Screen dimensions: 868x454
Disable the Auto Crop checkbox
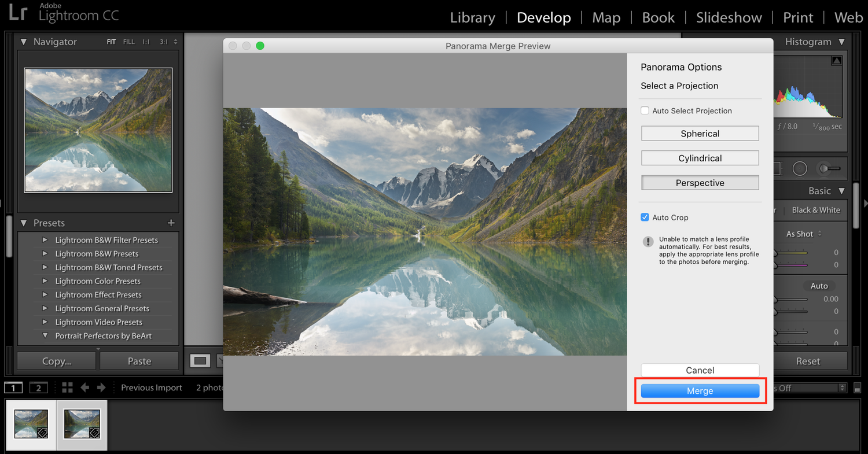[x=645, y=217]
